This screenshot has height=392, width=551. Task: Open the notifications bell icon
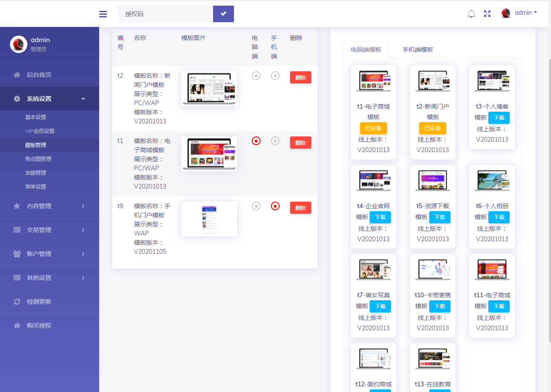471,14
